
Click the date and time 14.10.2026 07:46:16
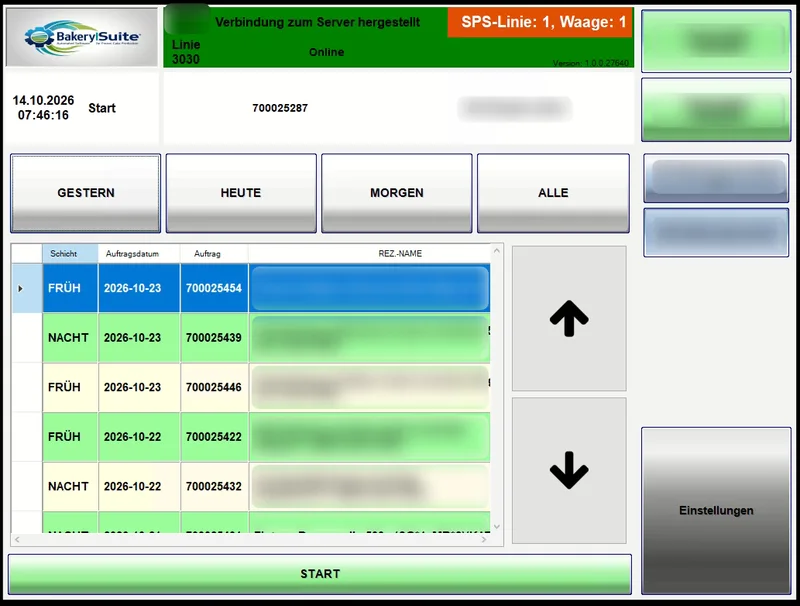pos(43,108)
